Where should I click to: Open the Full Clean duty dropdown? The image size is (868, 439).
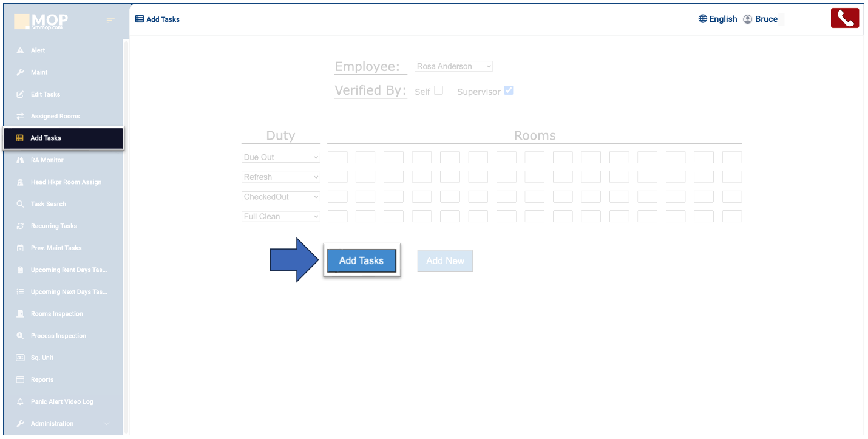point(281,216)
